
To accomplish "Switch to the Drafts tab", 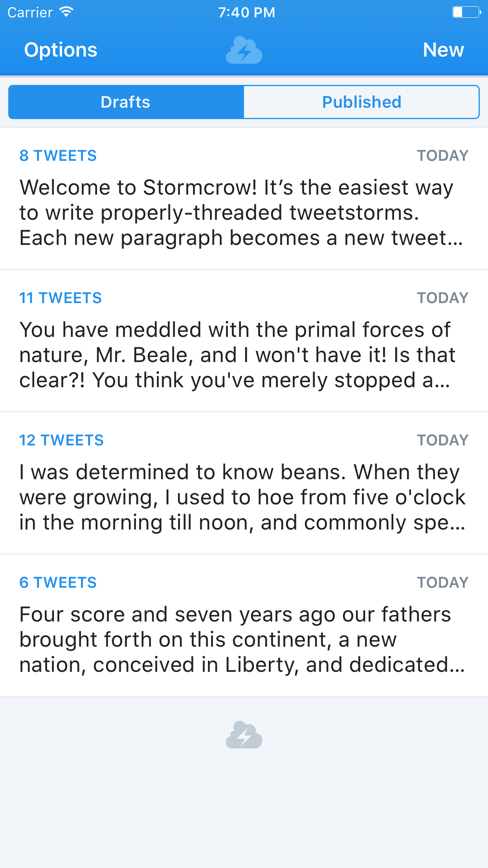I will point(126,102).
